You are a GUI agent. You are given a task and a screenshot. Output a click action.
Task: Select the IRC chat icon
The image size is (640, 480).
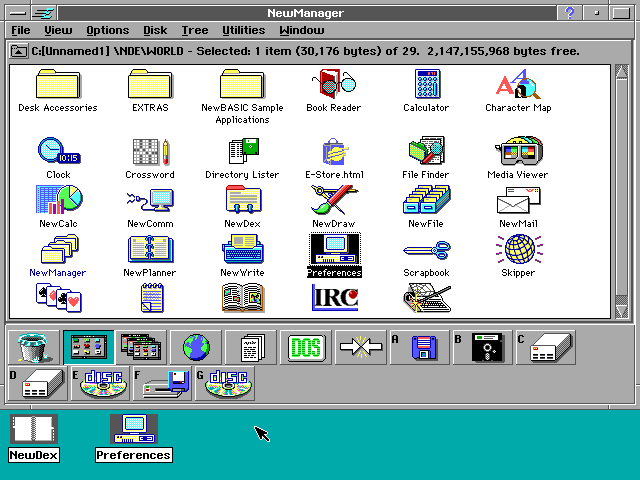point(334,298)
